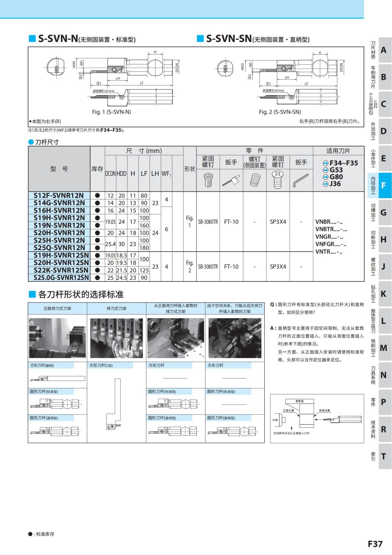Click the S-SVN-SN section heading

pos(253,39)
